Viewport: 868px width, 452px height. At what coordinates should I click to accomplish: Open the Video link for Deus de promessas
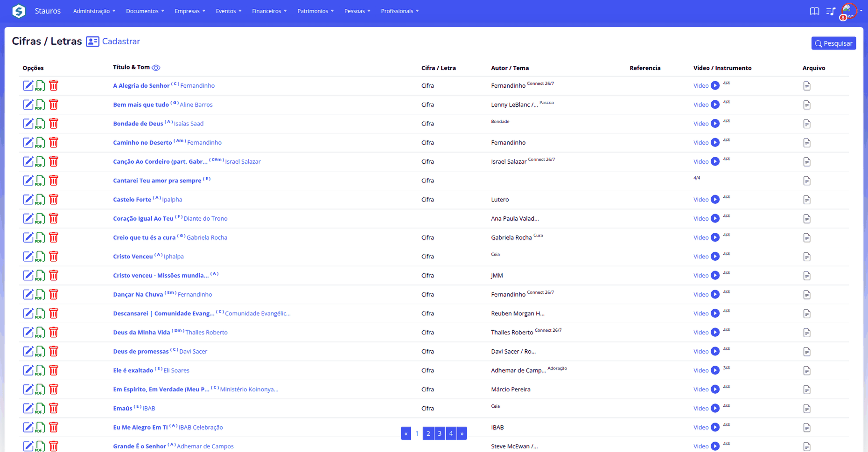701,351
